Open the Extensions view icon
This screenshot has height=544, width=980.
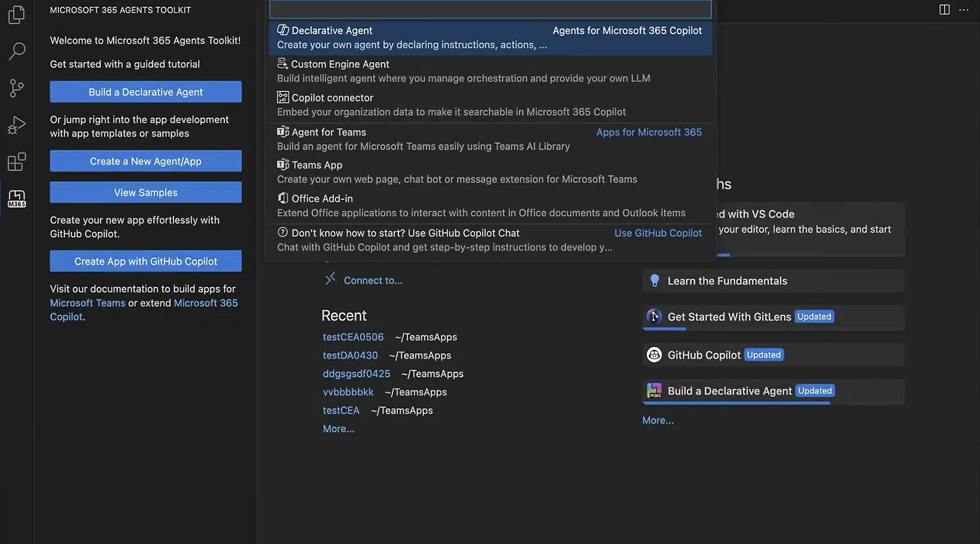(17, 162)
